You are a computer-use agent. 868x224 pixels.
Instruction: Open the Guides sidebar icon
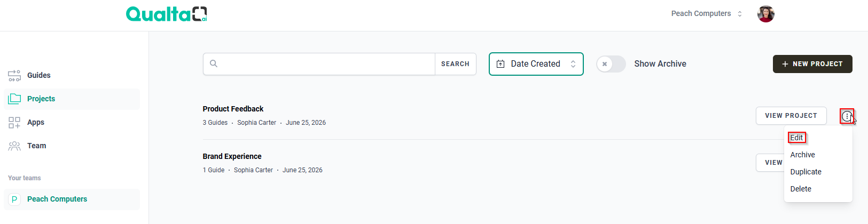click(14, 76)
